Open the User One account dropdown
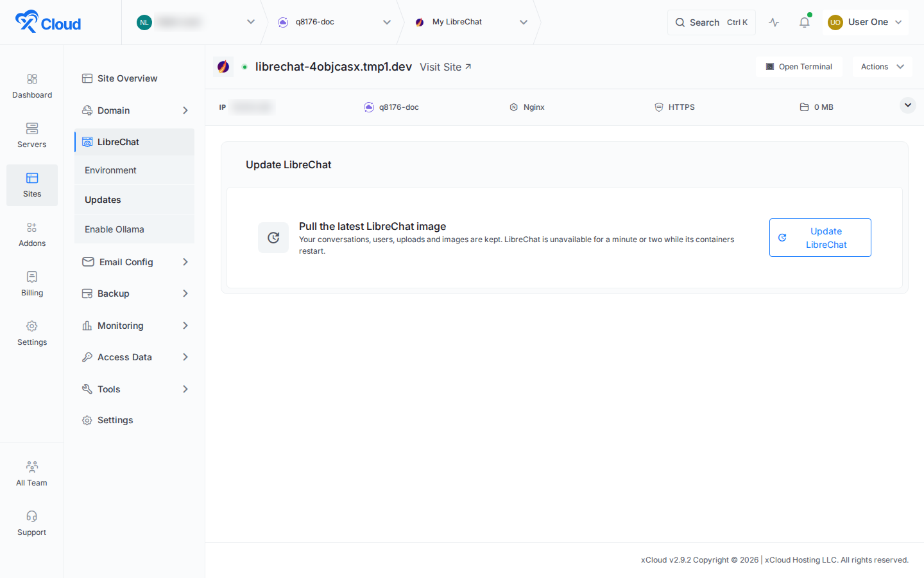 coord(866,22)
